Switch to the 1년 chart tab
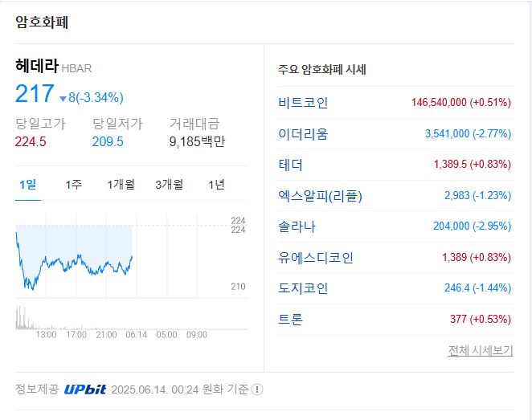Screen dimensions: 532x420 pos(216,185)
